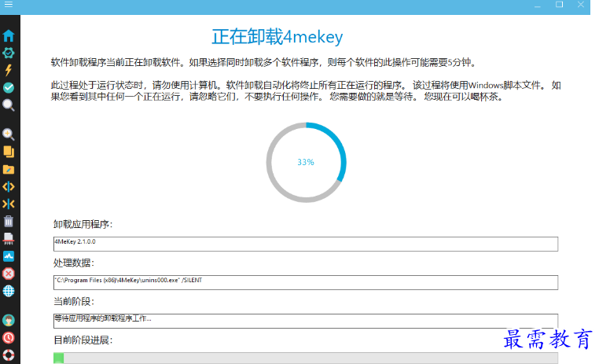Click the current stage status field
The width and height of the screenshot is (599, 364).
pyautogui.click(x=306, y=321)
